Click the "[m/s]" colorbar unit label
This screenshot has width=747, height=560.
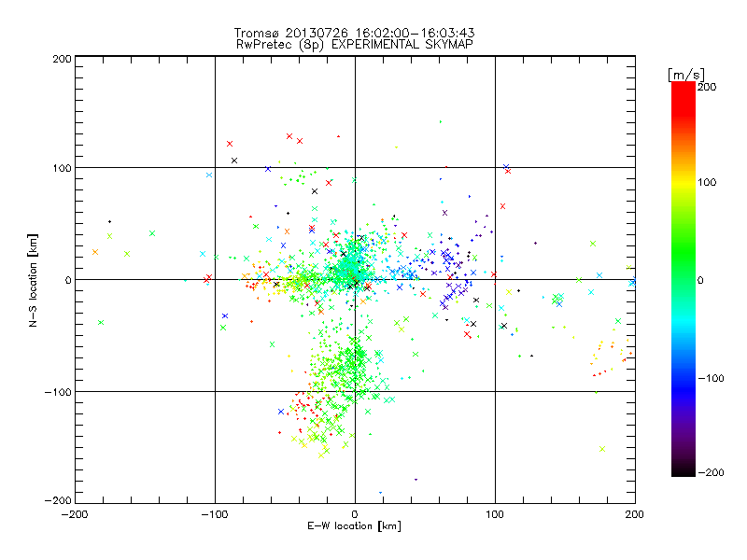click(685, 75)
